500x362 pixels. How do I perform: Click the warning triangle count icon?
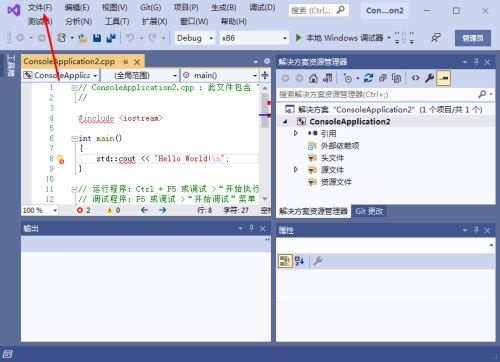click(x=109, y=210)
